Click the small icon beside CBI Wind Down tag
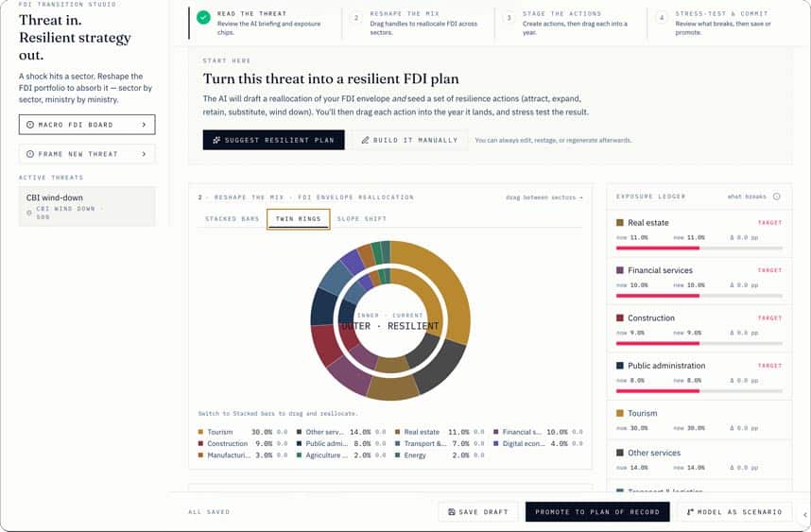Viewport: 811px width, 532px height. (29, 213)
